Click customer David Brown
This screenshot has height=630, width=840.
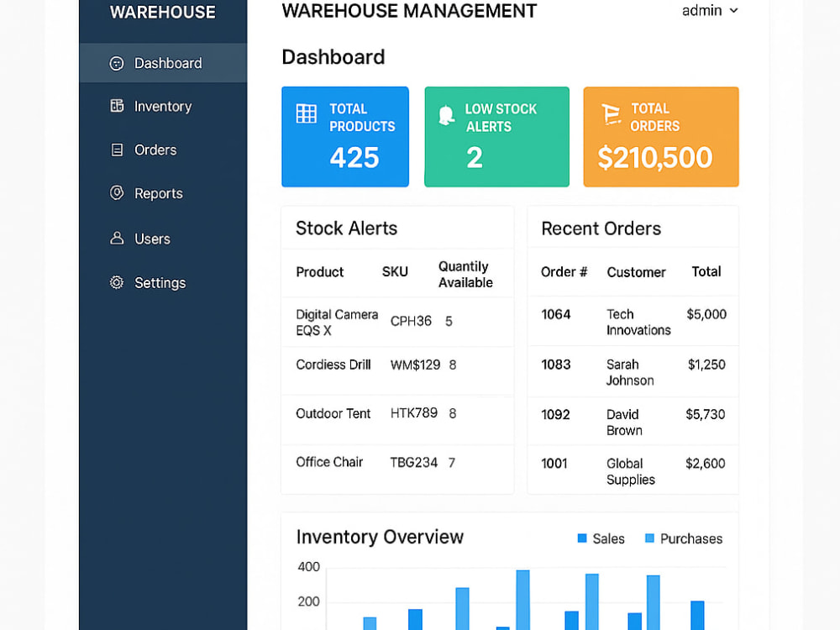click(x=624, y=423)
